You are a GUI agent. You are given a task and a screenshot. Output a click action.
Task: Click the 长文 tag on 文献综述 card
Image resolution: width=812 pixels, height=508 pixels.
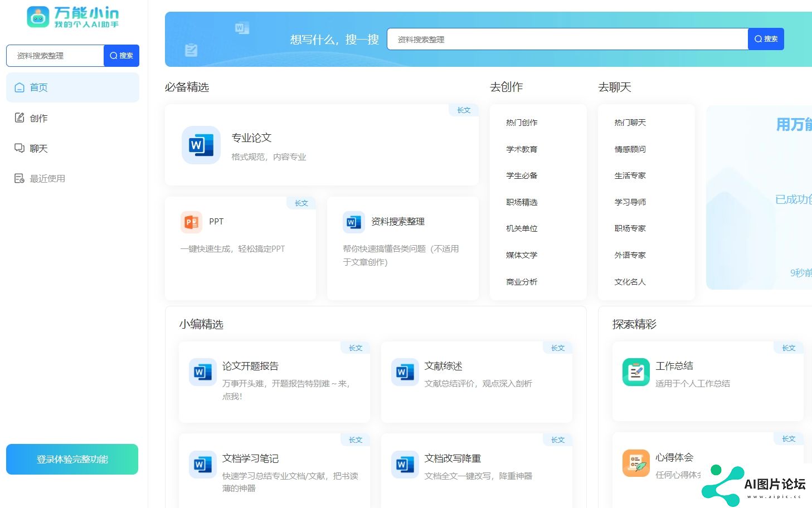[558, 348]
